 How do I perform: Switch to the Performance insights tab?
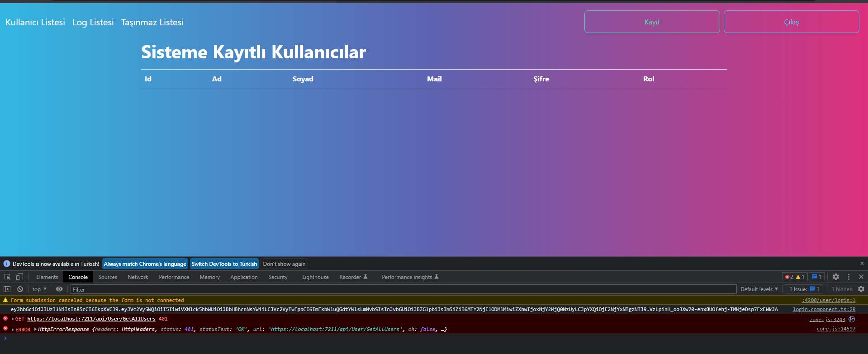[410, 277]
